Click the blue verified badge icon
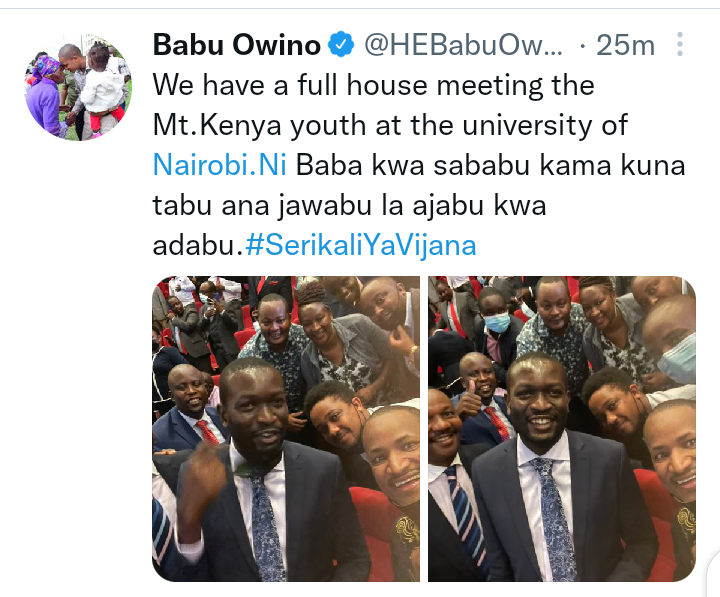 click(341, 45)
